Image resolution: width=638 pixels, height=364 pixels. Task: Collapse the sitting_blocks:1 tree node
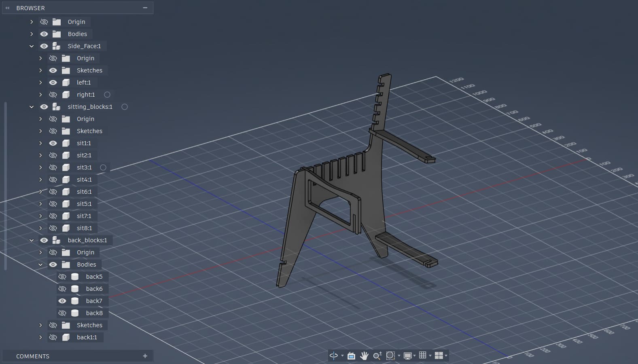32,107
